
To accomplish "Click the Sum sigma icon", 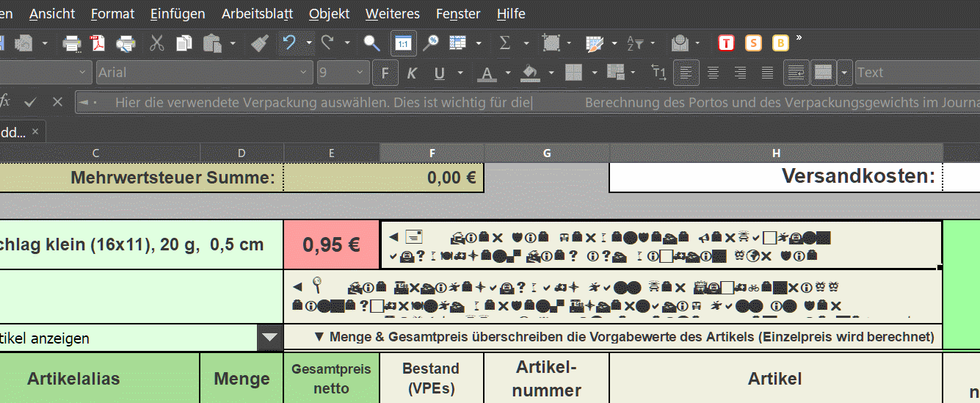I will click(x=505, y=43).
